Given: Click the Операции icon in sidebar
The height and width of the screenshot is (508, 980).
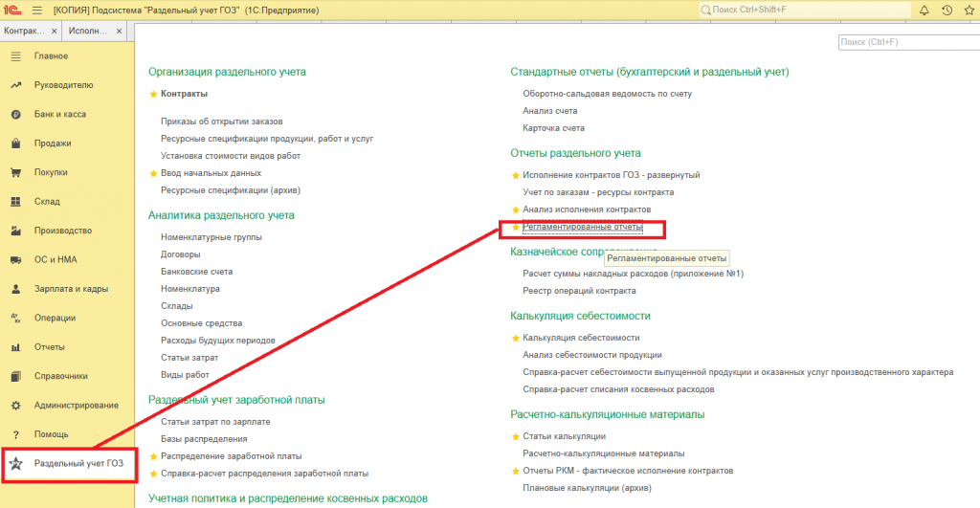Looking at the screenshot, I should (15, 318).
